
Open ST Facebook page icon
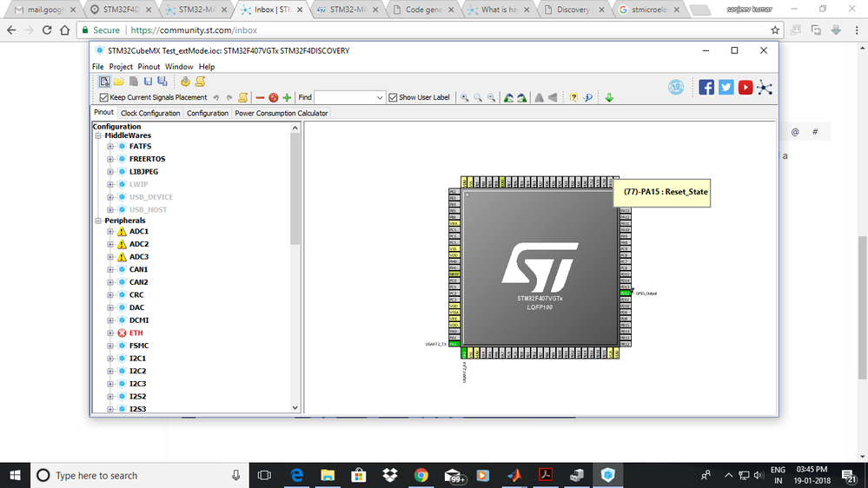706,88
